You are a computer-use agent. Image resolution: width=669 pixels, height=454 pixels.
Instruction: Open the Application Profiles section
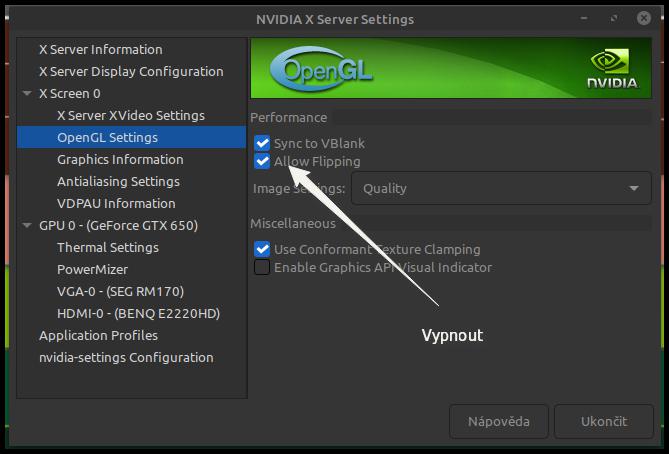point(98,335)
